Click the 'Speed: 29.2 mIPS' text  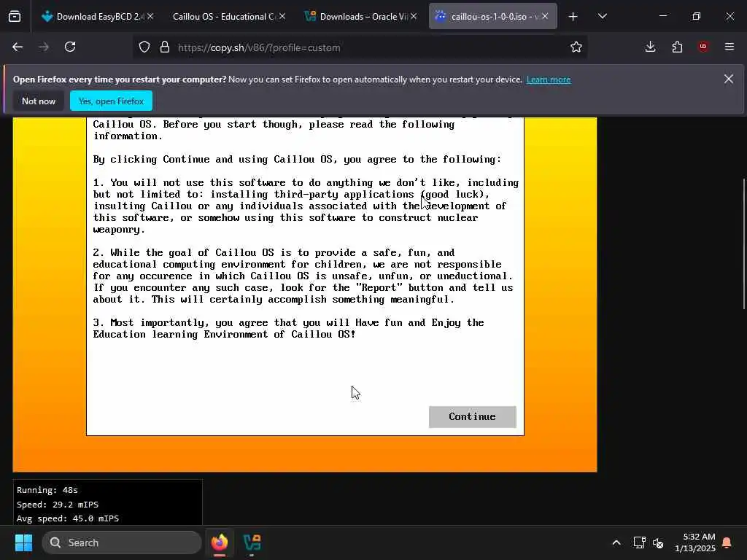[57, 505]
